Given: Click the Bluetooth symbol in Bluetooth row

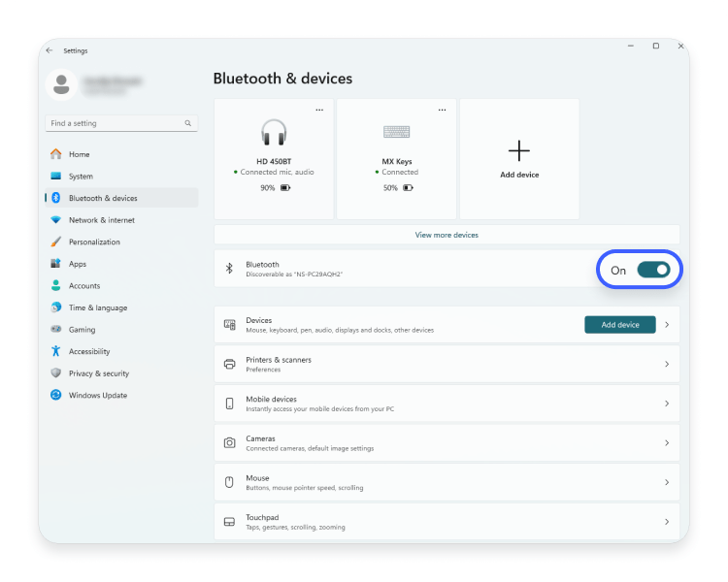Looking at the screenshot, I should 229,269.
